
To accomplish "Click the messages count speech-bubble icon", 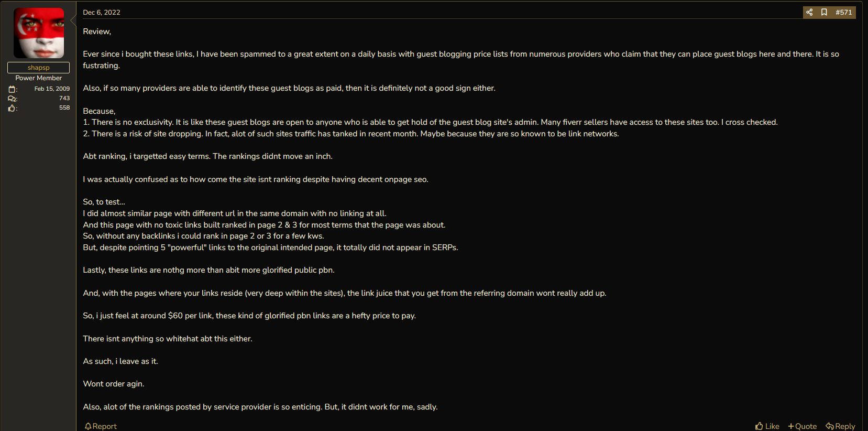I will pos(12,99).
